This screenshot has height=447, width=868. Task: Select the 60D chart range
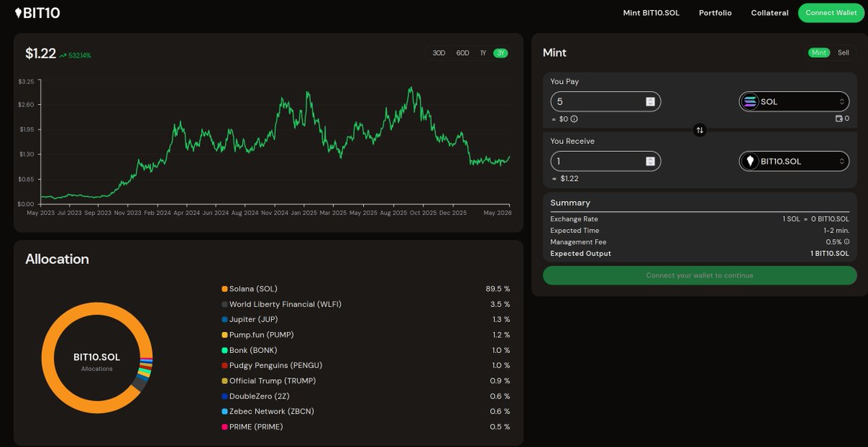coord(463,54)
